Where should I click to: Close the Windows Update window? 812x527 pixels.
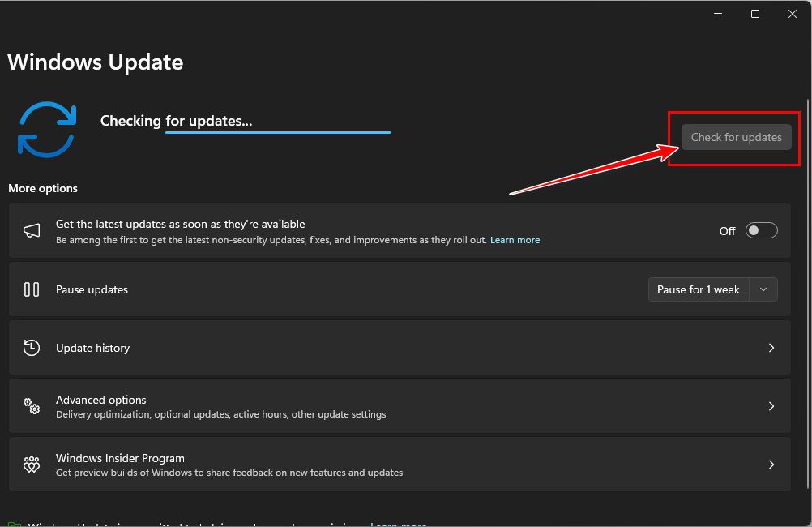click(x=793, y=14)
